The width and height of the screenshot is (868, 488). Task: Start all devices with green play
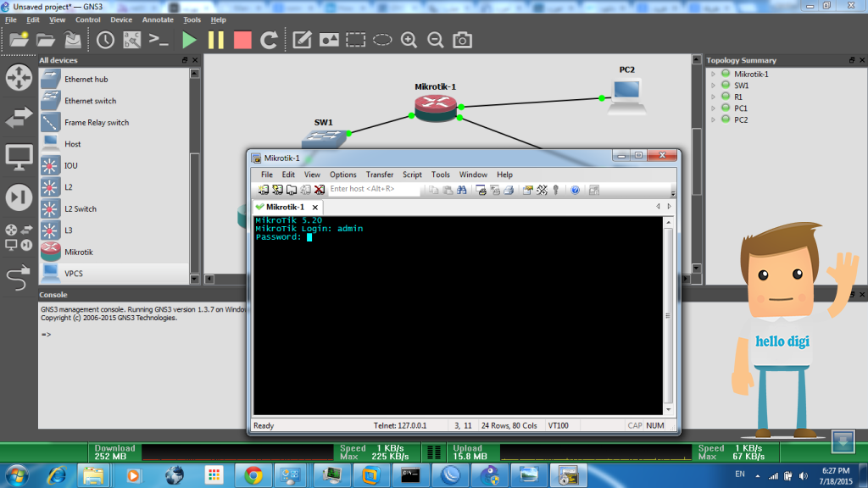pos(189,40)
